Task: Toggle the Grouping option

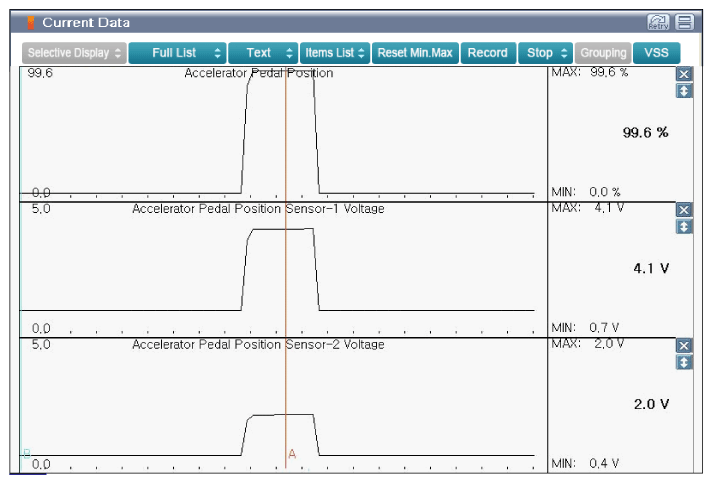Action: tap(603, 52)
